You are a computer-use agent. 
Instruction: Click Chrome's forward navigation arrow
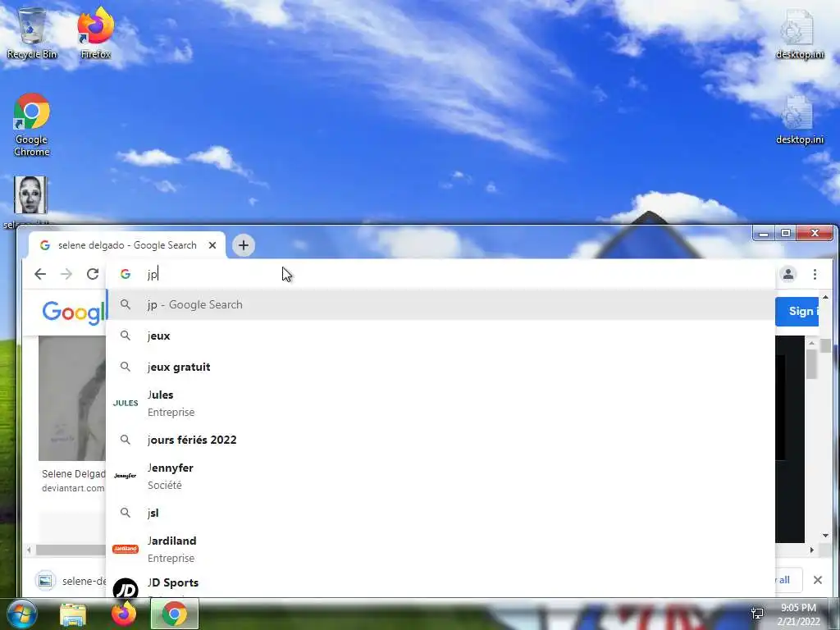coord(66,274)
